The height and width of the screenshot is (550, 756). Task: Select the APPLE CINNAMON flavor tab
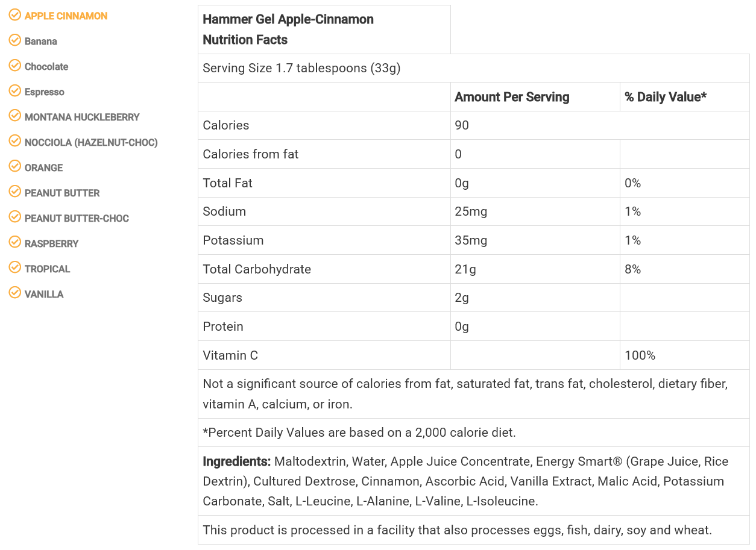coord(66,16)
